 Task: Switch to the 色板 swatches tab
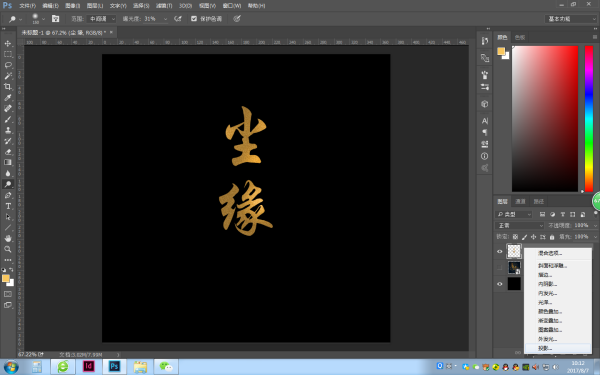click(520, 37)
